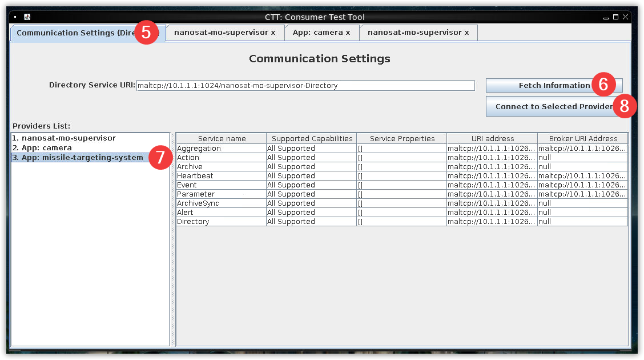Open the first nanosat-mo-supervisor tab
The height and width of the screenshot is (360, 644).
(x=221, y=33)
